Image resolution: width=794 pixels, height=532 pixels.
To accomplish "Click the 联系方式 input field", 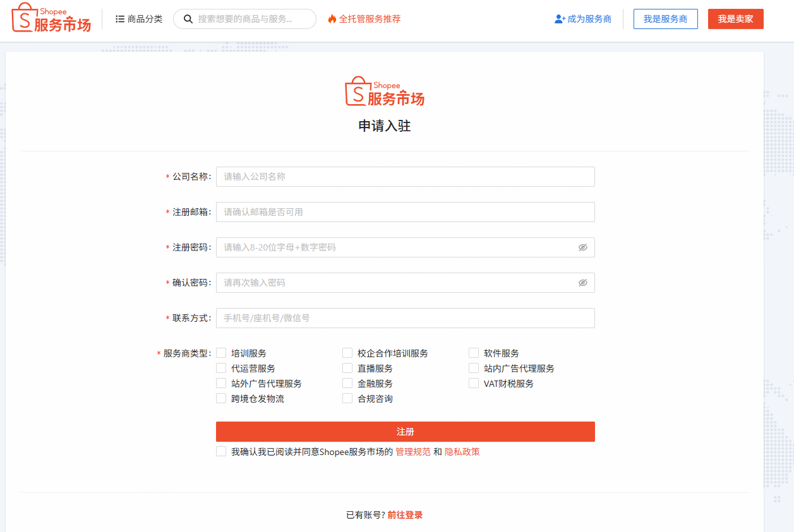I will (x=406, y=318).
